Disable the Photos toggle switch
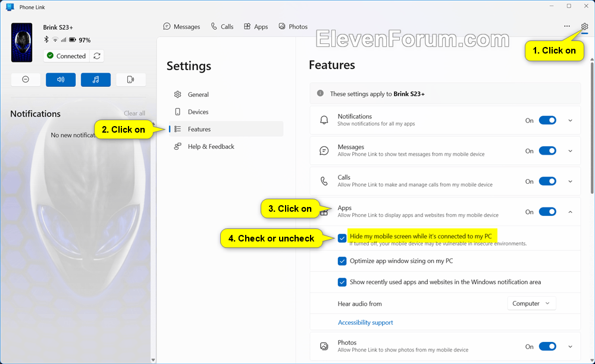 coord(547,346)
